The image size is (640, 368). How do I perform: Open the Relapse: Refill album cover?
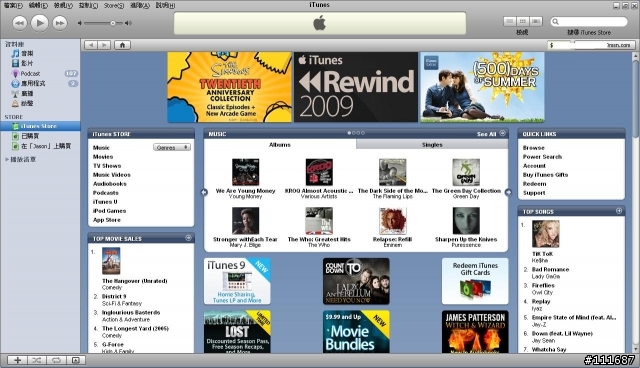click(x=393, y=221)
